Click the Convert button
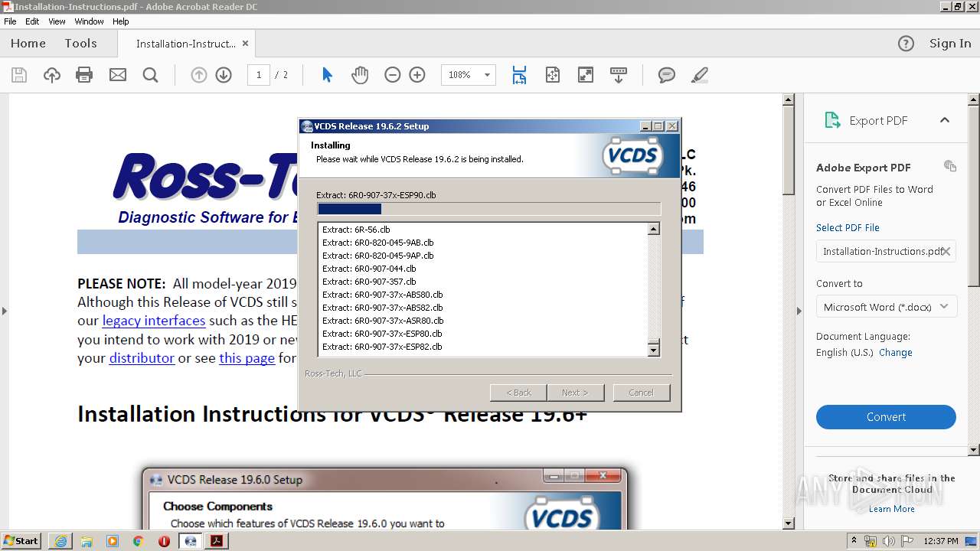This screenshot has height=551, width=980. (x=886, y=417)
